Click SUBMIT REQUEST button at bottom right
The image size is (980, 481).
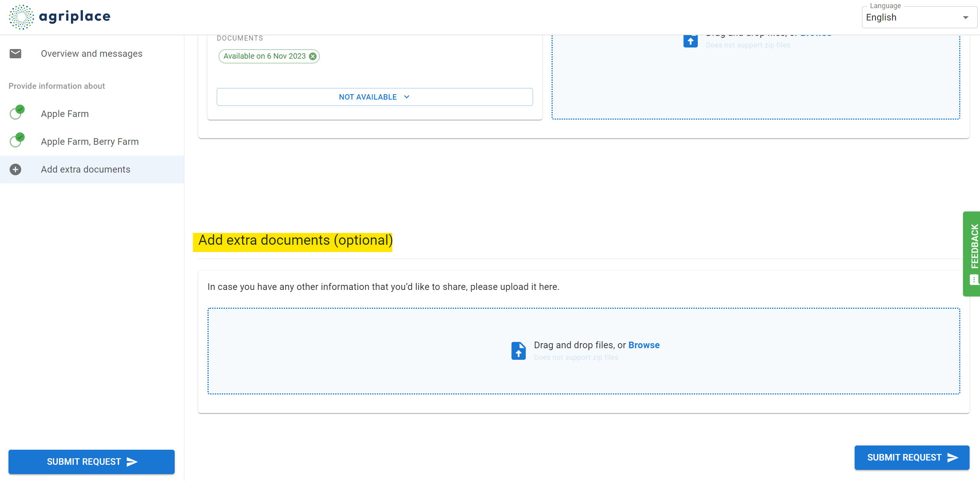coord(912,457)
